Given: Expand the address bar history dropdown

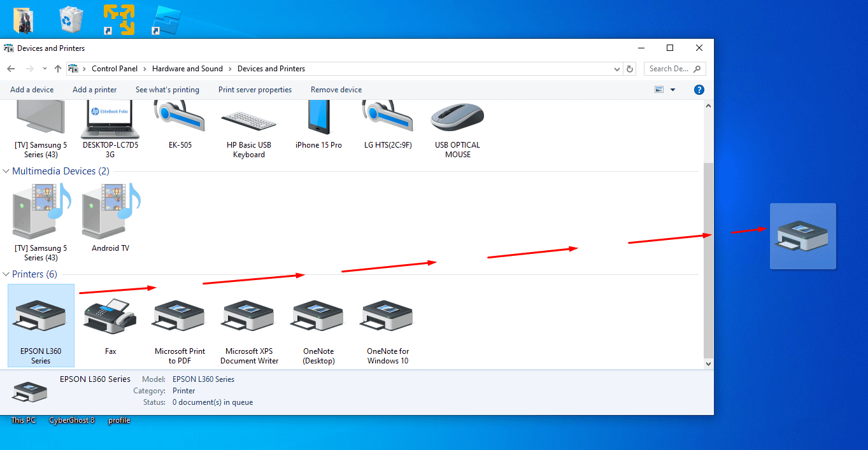Looking at the screenshot, I should pyautogui.click(x=616, y=69).
